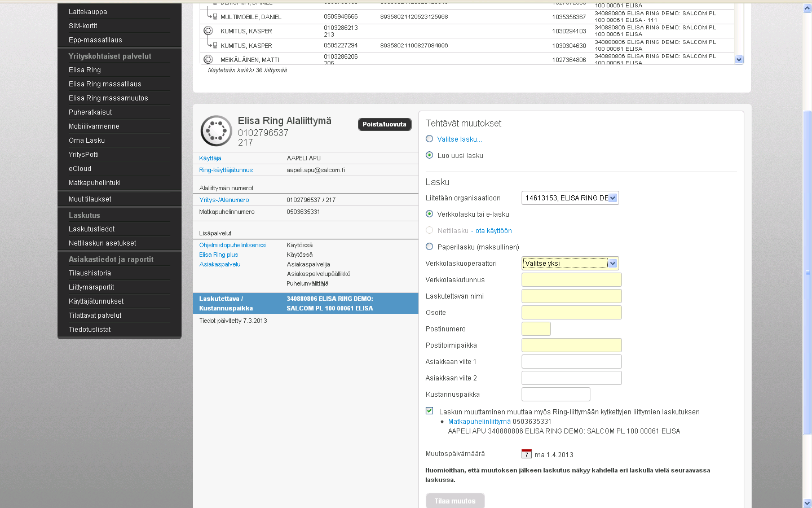The width and height of the screenshot is (812, 508).
Task: Click the Osoite input field
Action: (572, 312)
